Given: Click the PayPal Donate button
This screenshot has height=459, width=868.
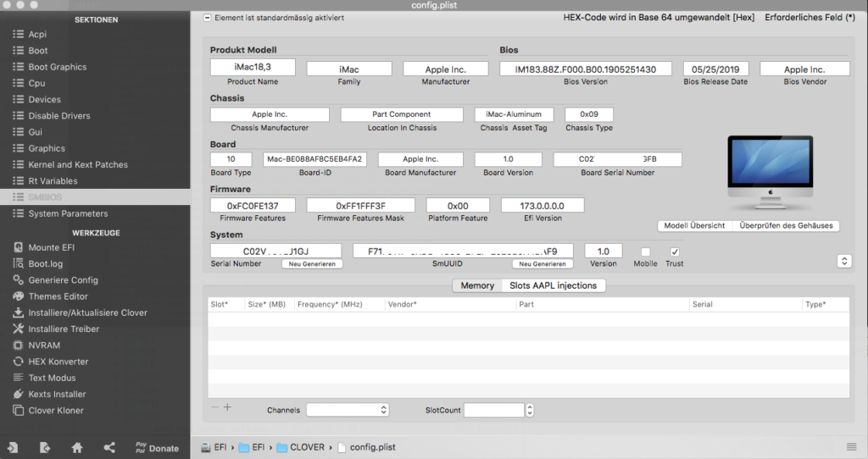Looking at the screenshot, I should pos(157,448).
